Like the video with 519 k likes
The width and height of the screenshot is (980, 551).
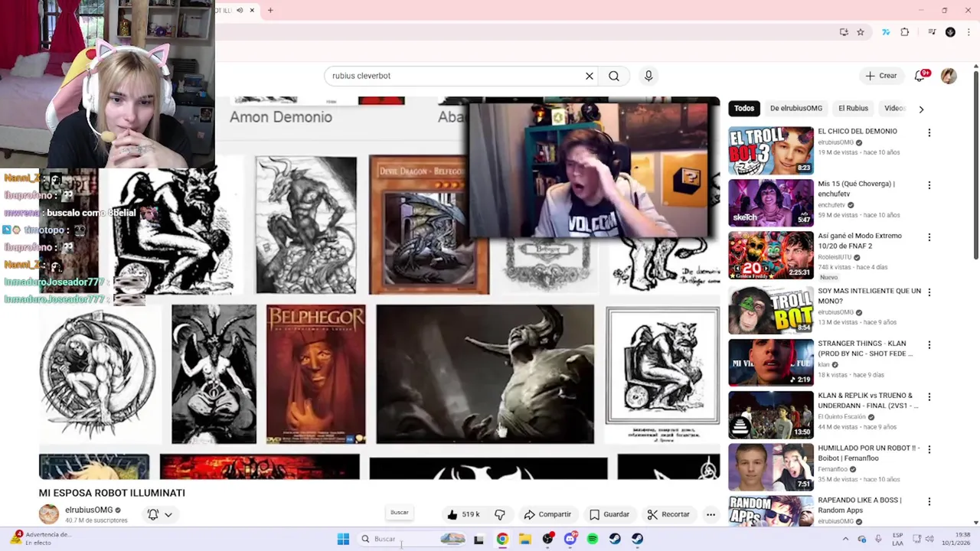(x=463, y=514)
